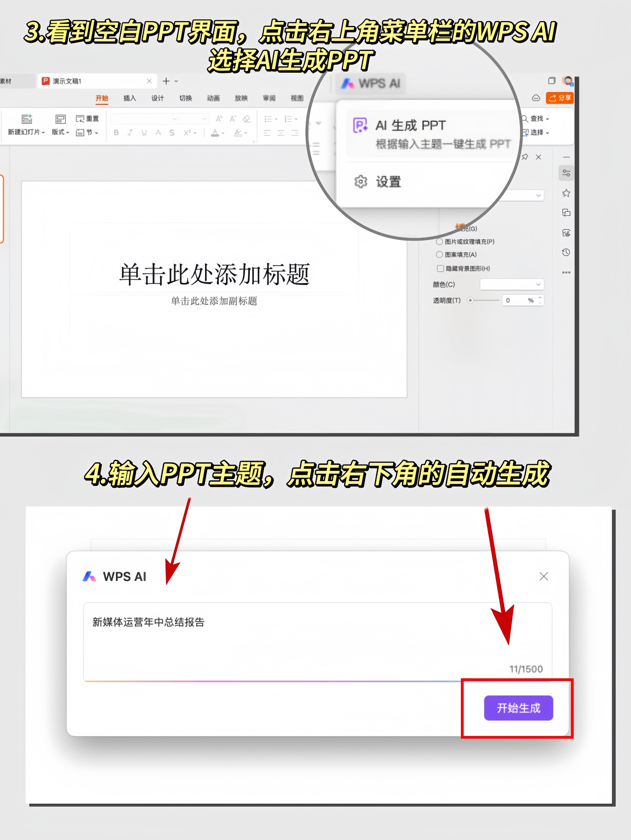Select 图片或纹理填充(P) radio option
The height and width of the screenshot is (840, 631).
coord(465,241)
